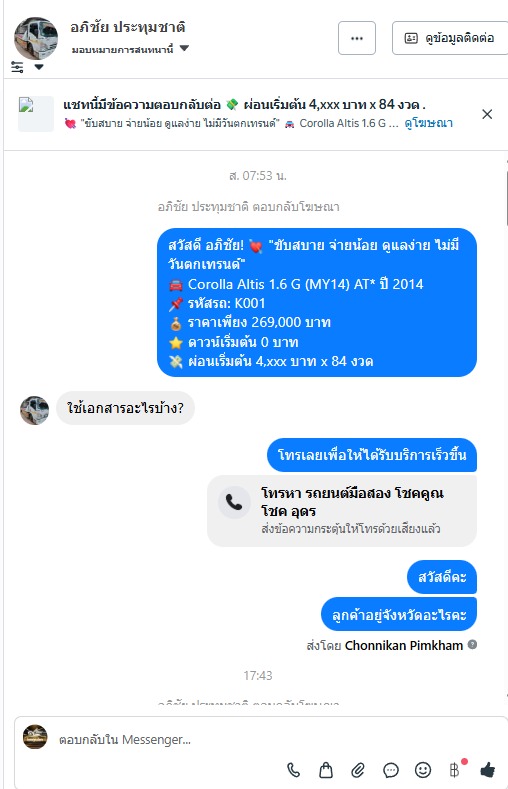Open the three-dots more options menu

point(357,38)
